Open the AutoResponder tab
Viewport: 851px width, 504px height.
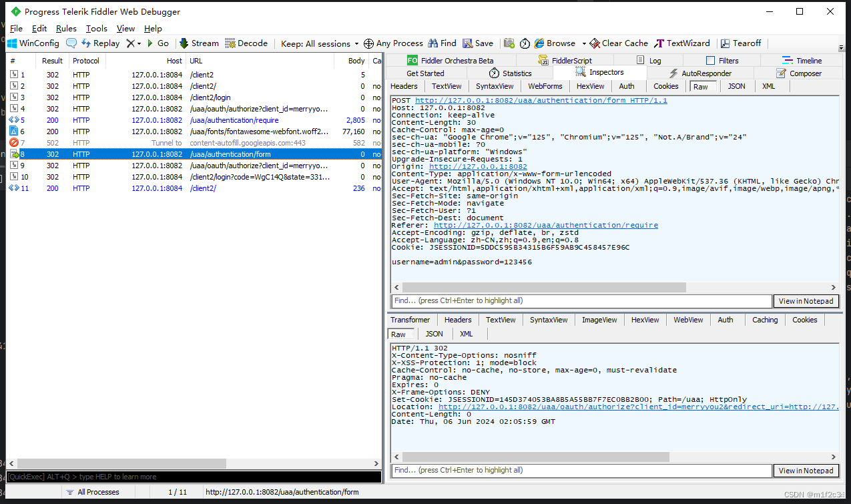click(x=700, y=73)
